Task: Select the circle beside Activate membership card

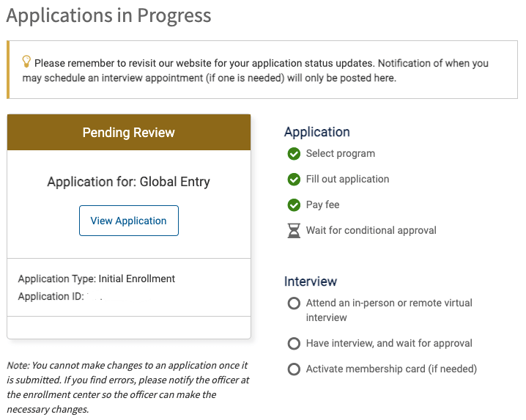Action: click(294, 369)
